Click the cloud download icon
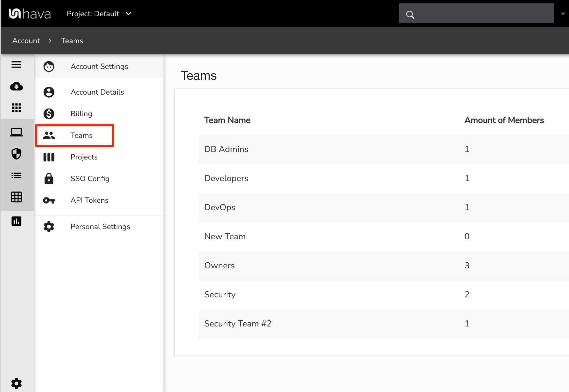 coord(16,87)
